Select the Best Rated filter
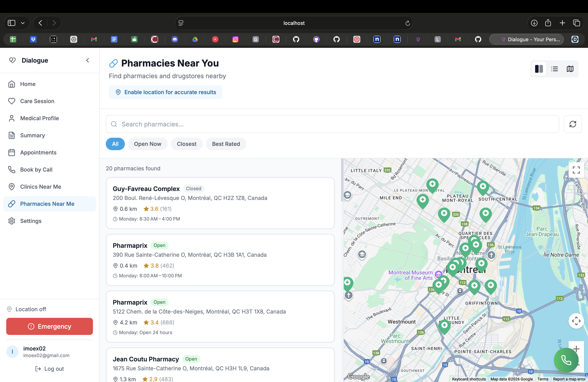This screenshot has height=382, width=588. coord(226,144)
